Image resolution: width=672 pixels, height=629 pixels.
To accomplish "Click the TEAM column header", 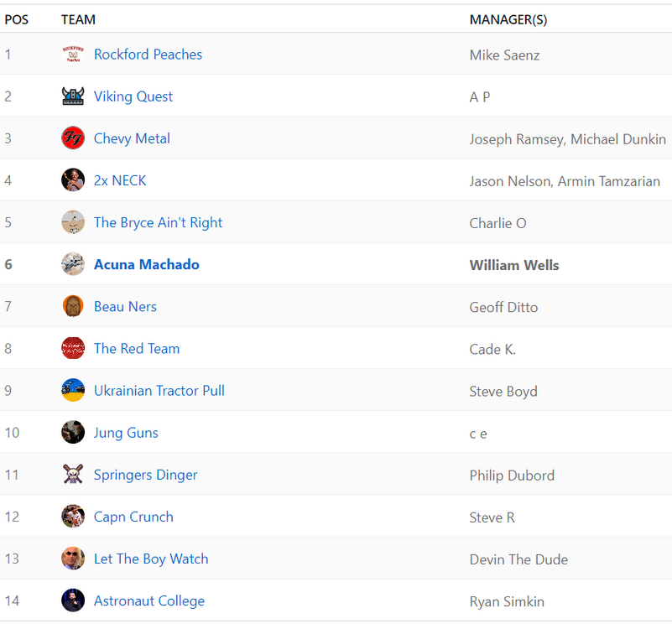I will coord(79,19).
